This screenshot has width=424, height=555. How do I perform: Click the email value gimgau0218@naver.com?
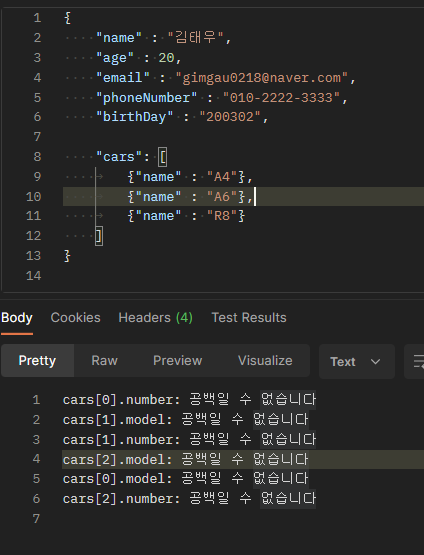(x=262, y=78)
